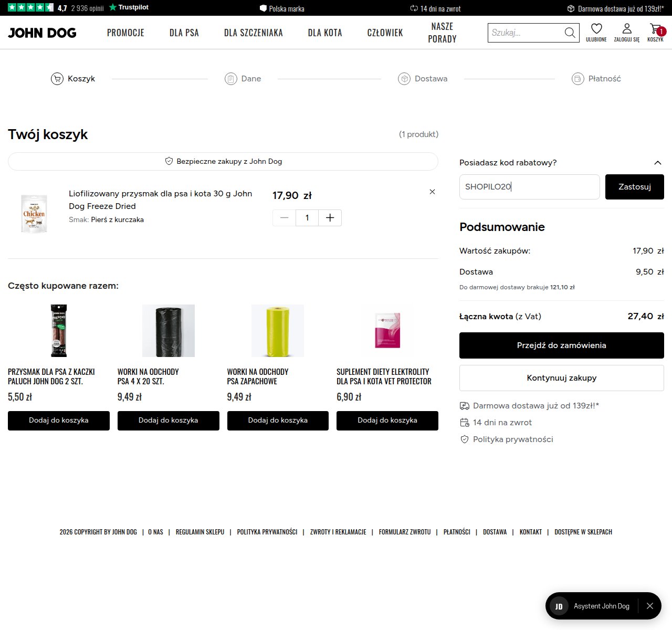Select the Dostawa checkout step icon
The image size is (672, 630).
click(404, 79)
